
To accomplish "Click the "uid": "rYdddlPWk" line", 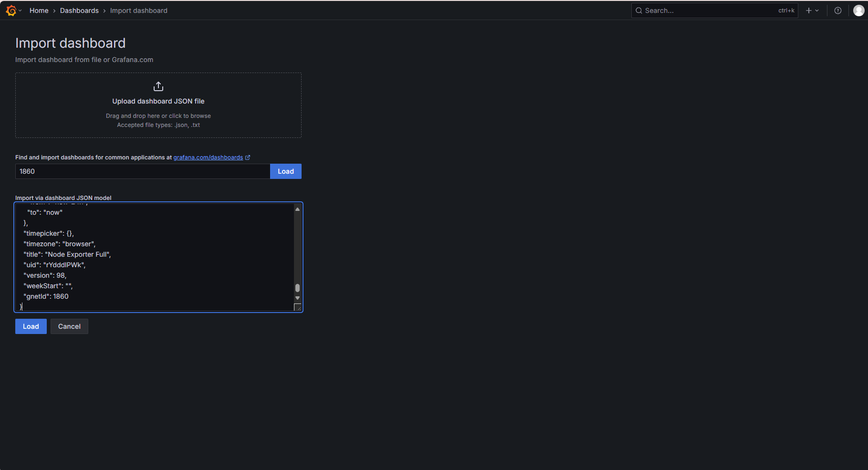I will (54, 265).
